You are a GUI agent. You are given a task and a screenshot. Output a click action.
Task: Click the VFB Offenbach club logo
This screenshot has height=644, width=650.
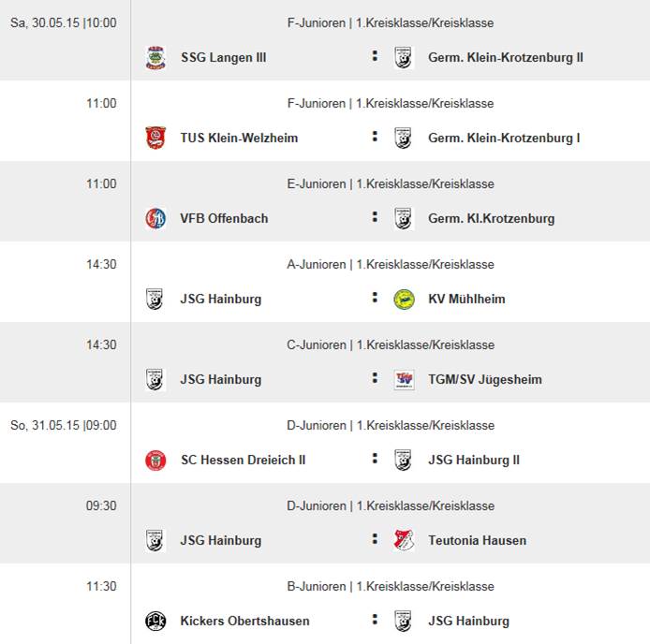coord(155,219)
